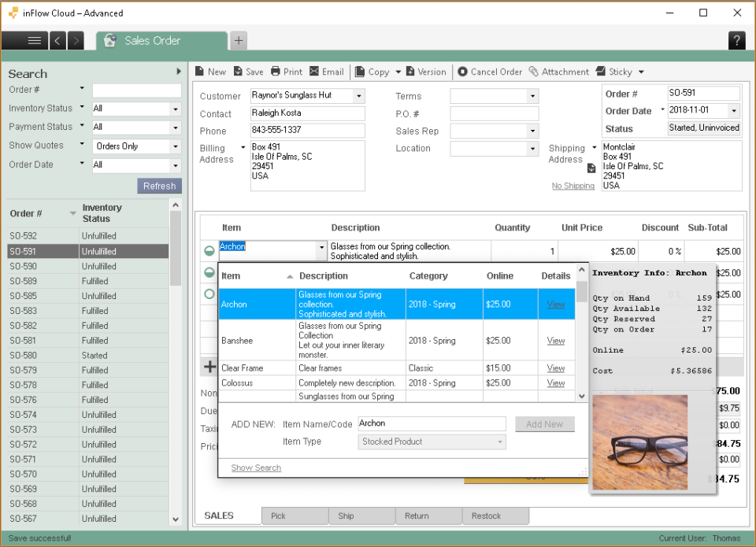Click the Show Search link
The image size is (756, 547).
256,468
